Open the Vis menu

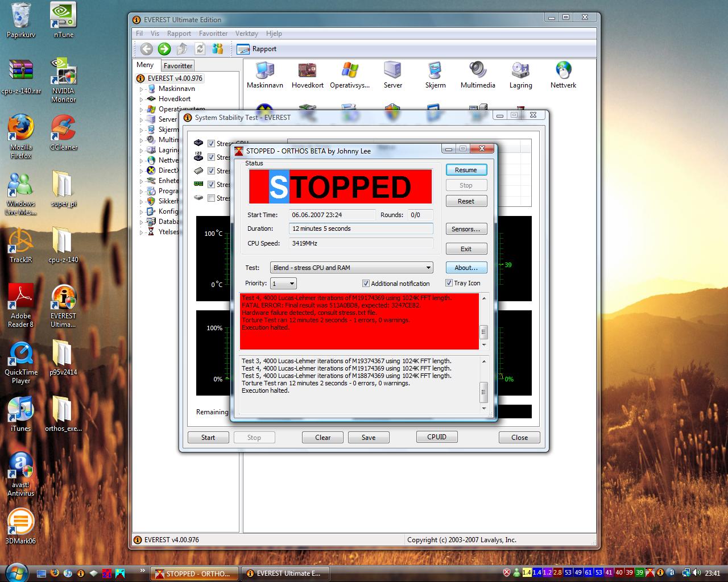click(x=155, y=34)
